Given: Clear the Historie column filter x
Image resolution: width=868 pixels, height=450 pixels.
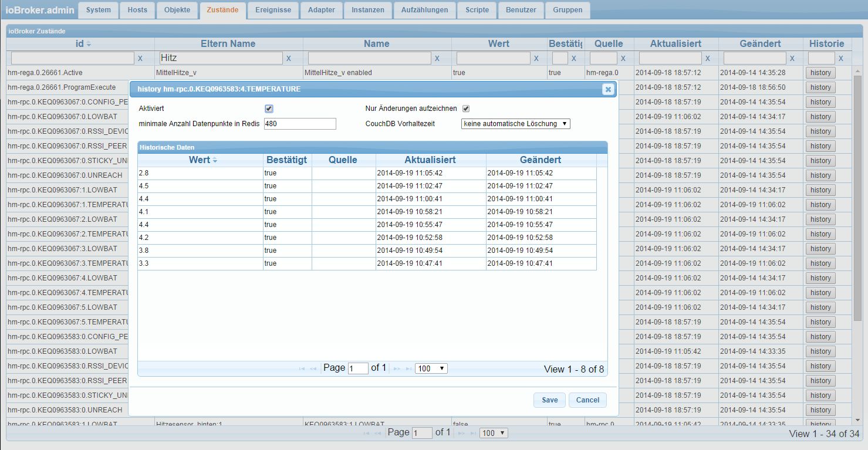Looking at the screenshot, I should tap(840, 58).
